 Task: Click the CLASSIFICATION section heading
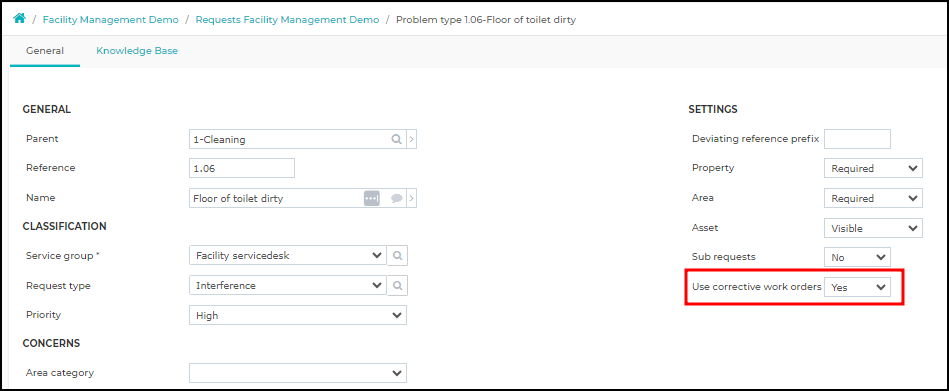coord(65,226)
